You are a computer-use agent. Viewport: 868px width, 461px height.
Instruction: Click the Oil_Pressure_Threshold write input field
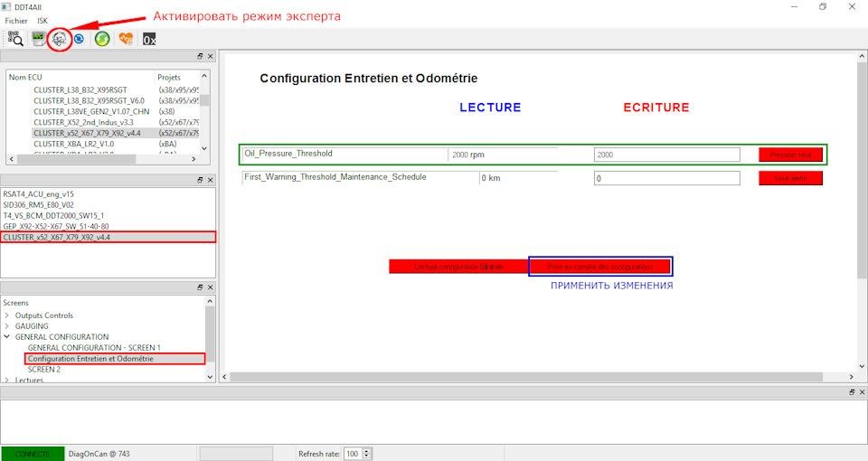(x=667, y=155)
